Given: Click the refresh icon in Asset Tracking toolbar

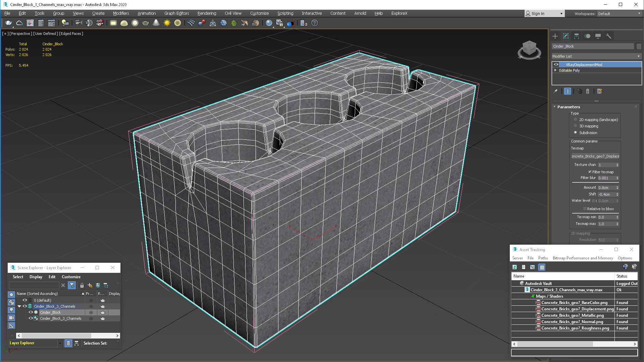Looking at the screenshot, I should (515, 267).
